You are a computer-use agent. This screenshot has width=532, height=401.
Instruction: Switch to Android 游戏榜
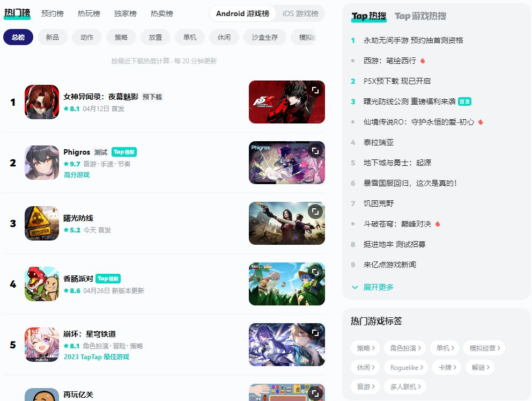pos(242,13)
